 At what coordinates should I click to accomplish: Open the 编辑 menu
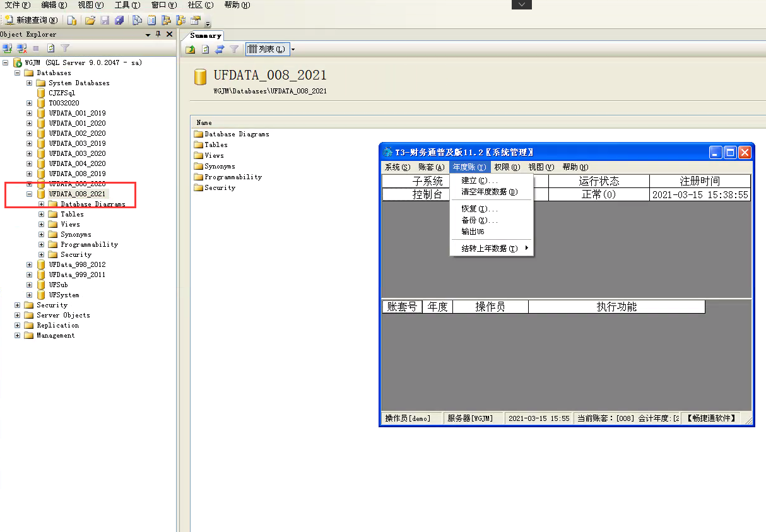pos(54,5)
